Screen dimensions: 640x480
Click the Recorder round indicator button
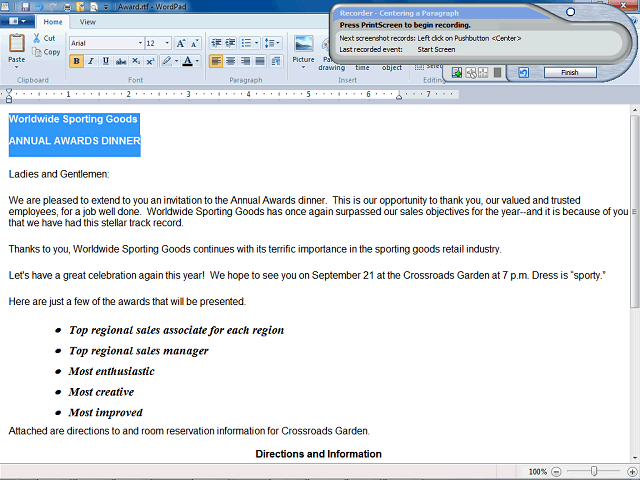pos(571,12)
